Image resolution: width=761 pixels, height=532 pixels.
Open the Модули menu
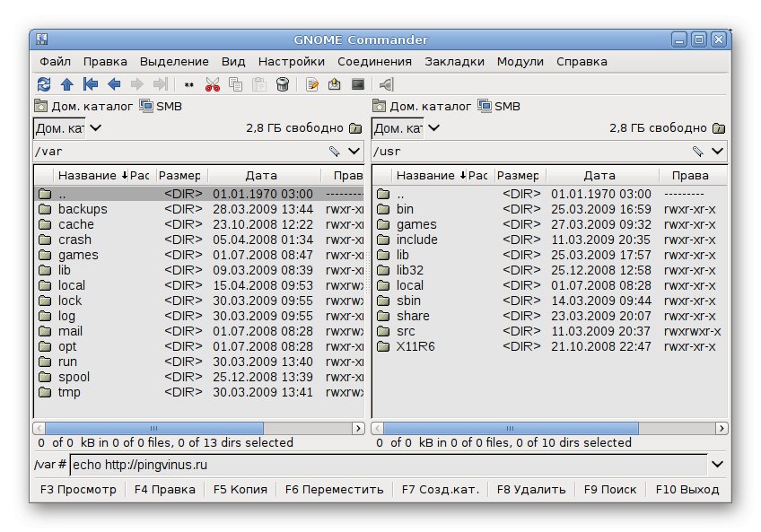pyautogui.click(x=520, y=62)
